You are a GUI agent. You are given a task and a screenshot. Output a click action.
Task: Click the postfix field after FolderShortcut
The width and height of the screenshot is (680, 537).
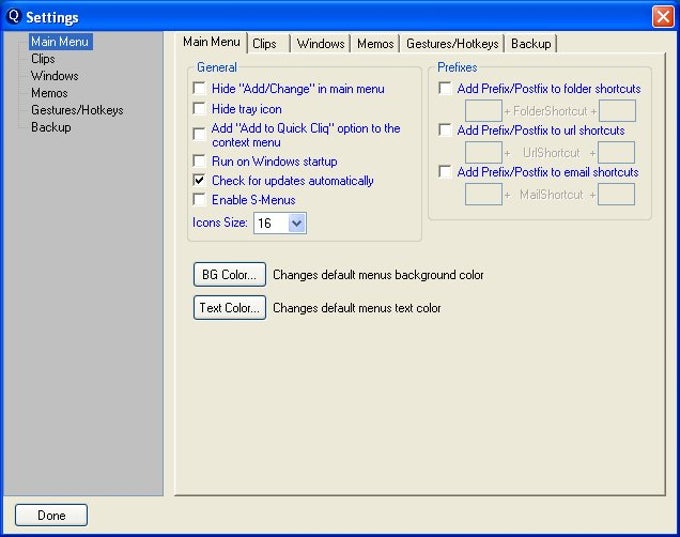point(617,111)
